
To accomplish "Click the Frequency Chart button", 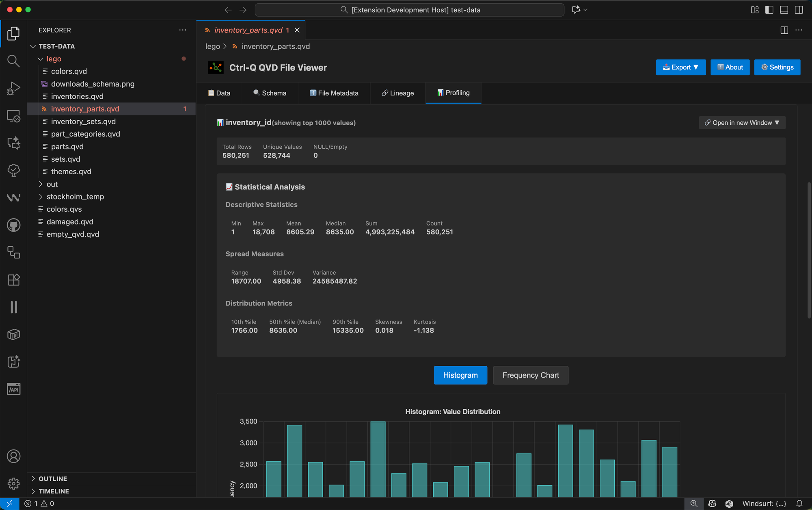I will point(530,375).
